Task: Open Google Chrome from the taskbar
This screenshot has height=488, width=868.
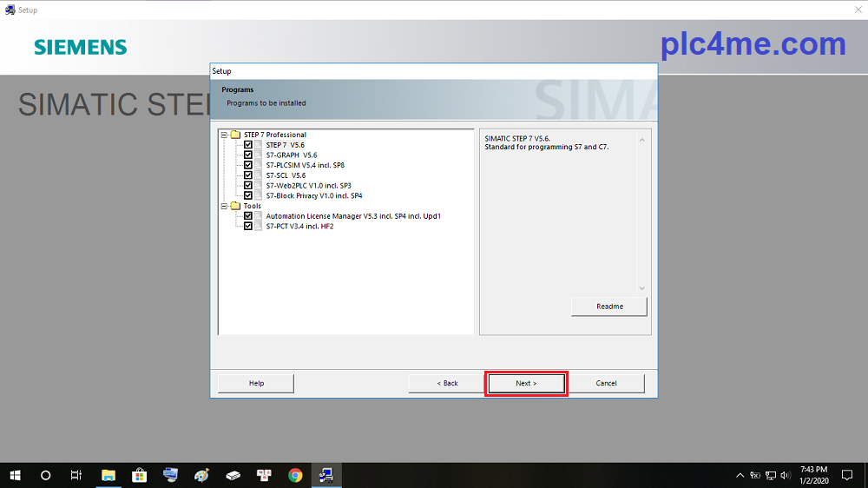Action: coord(295,475)
